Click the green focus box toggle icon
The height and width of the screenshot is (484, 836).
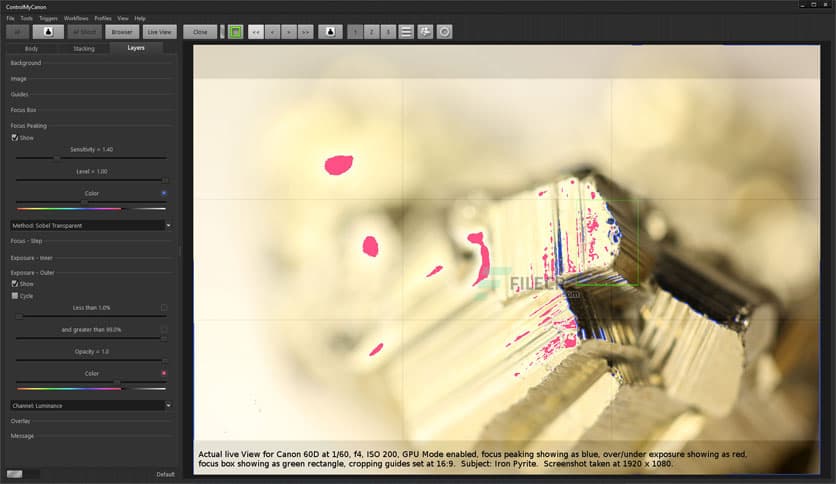pyautogui.click(x=236, y=32)
